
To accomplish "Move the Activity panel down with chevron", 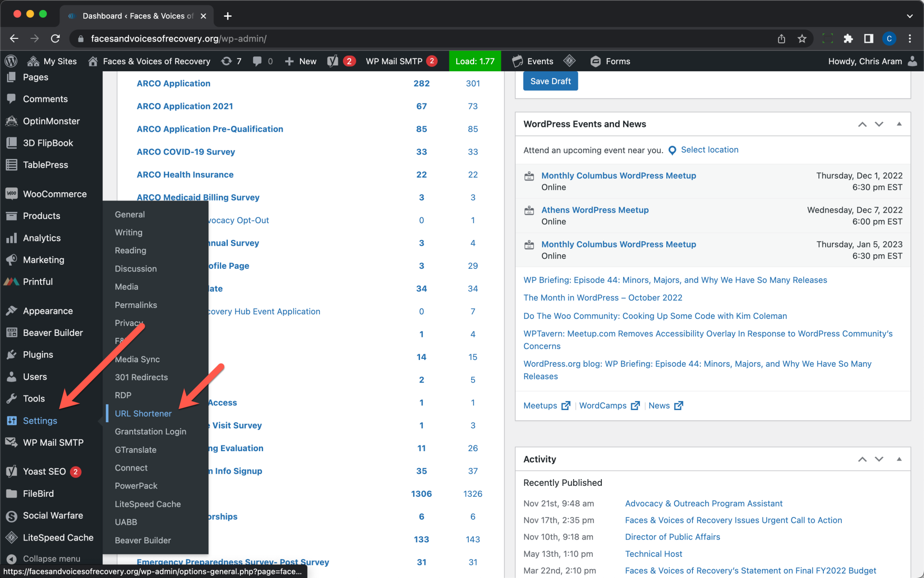I will pos(879,459).
